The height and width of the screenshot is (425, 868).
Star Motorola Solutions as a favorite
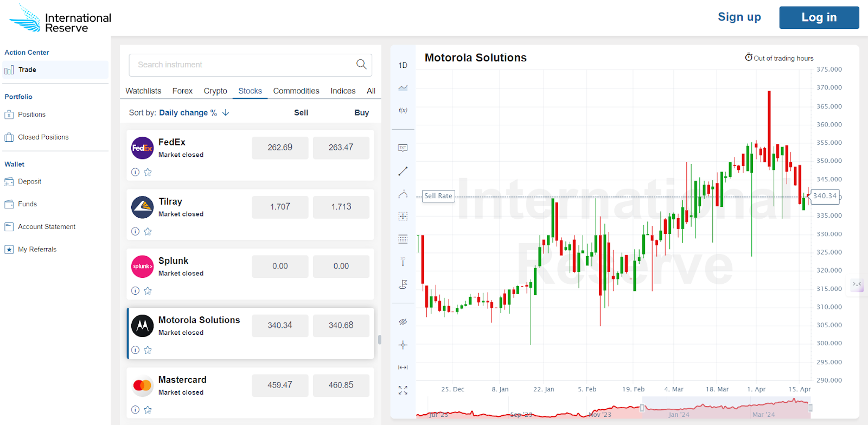click(x=148, y=350)
